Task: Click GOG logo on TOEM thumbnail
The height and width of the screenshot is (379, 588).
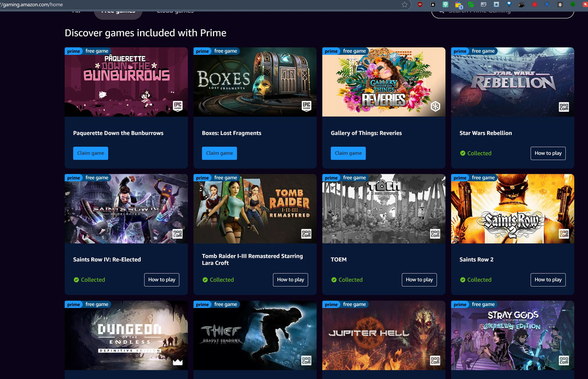Action: coord(435,234)
